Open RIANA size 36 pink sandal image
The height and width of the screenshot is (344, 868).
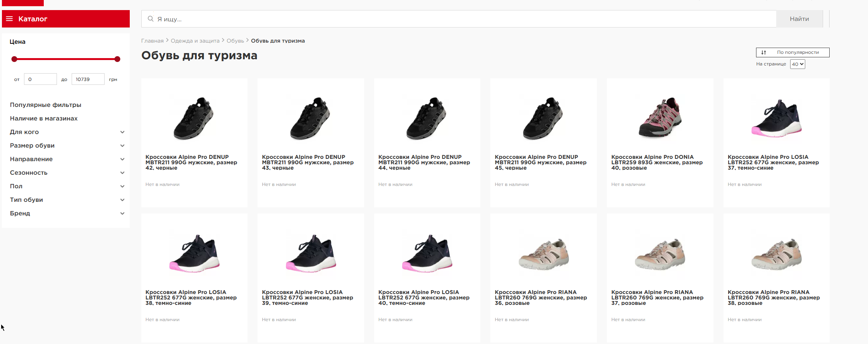[544, 254]
